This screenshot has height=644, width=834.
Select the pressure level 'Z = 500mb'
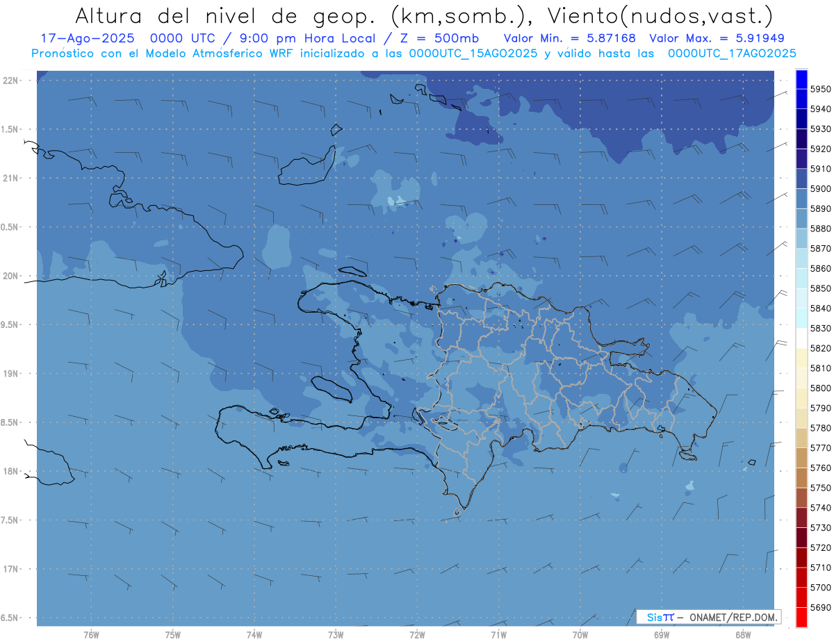click(x=436, y=38)
